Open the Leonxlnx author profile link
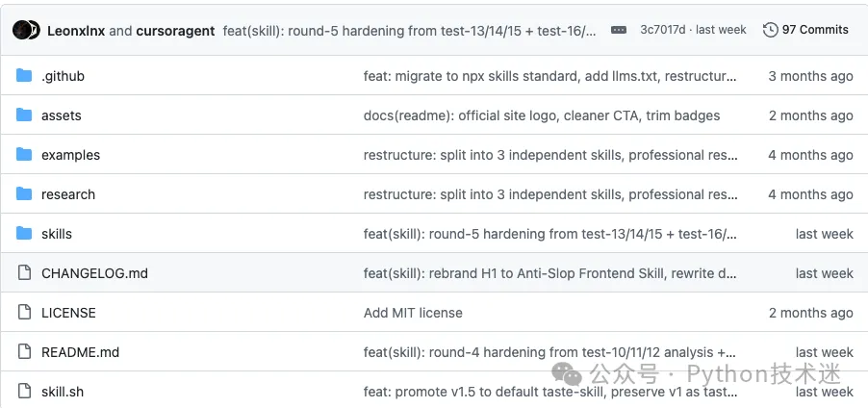The height and width of the screenshot is (408, 868). 76,31
